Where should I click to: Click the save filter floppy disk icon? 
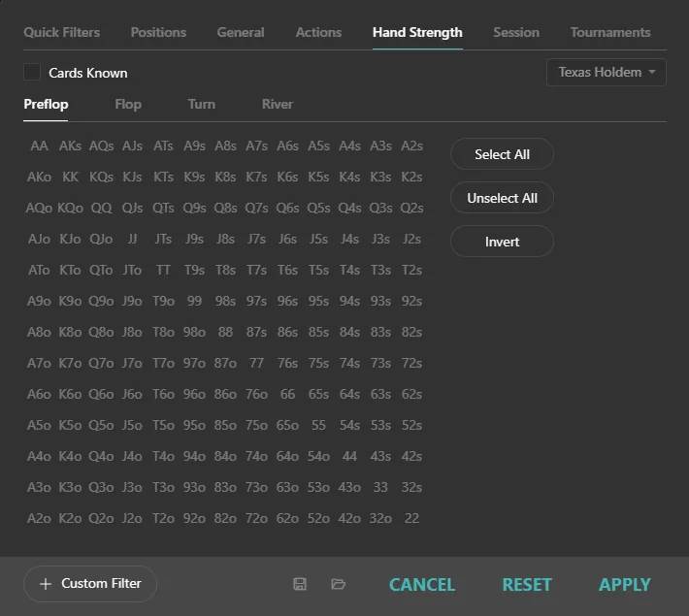point(300,584)
